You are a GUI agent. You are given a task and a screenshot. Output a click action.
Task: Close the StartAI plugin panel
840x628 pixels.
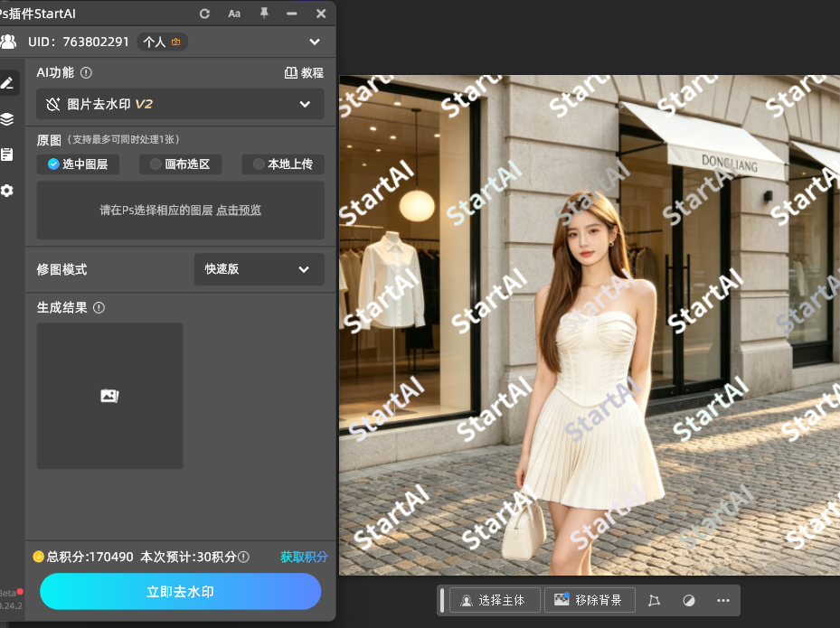[x=321, y=14]
